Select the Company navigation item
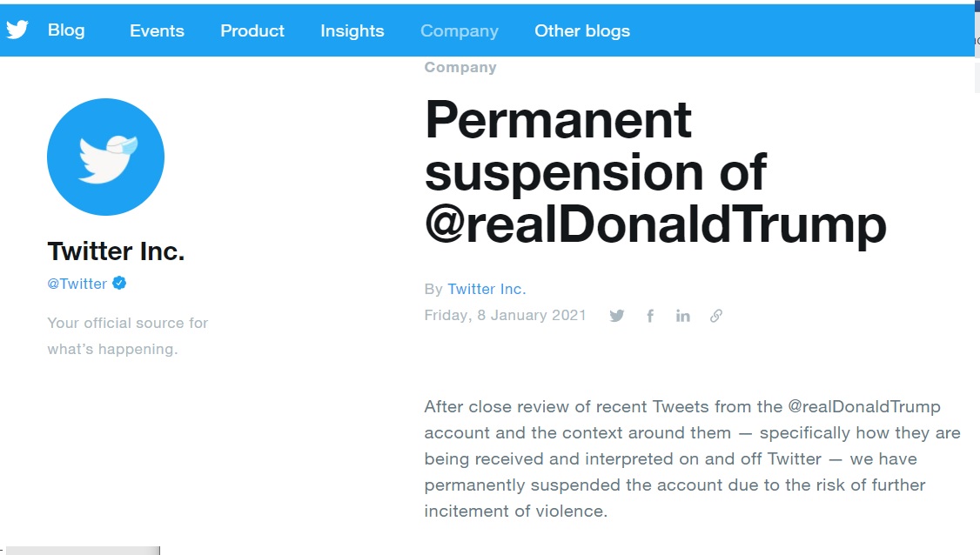Image resolution: width=980 pixels, height=555 pixels. 460,30
